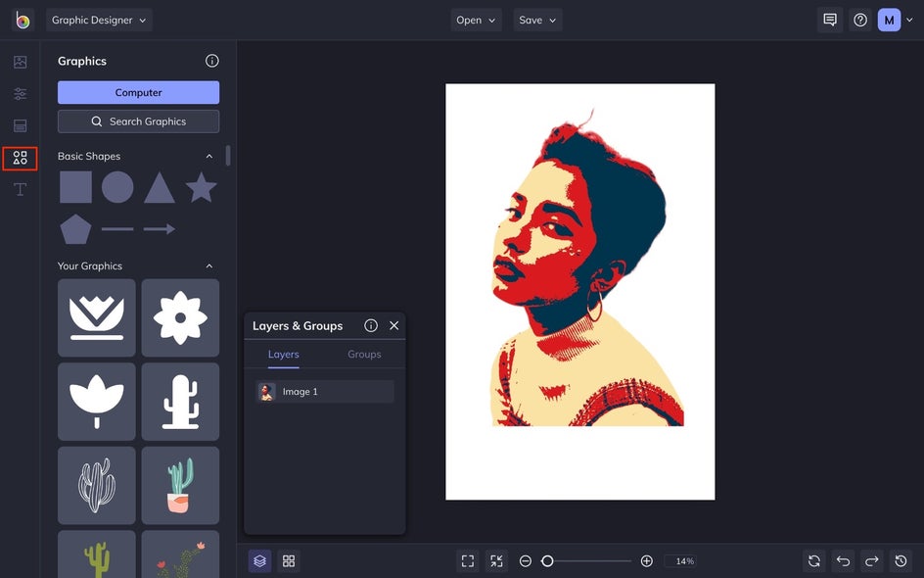Click the collapse fullscreen arrows icon
This screenshot has height=578, width=924.
pyautogui.click(x=497, y=561)
